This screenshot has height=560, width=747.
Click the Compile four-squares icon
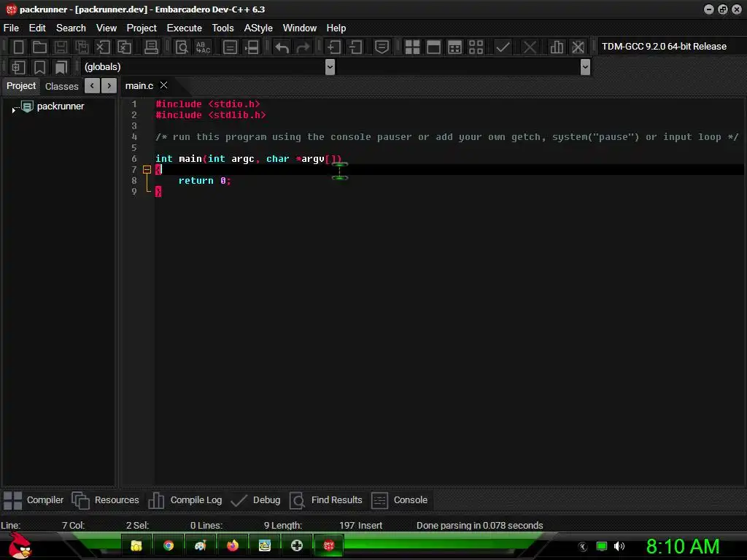(x=412, y=47)
